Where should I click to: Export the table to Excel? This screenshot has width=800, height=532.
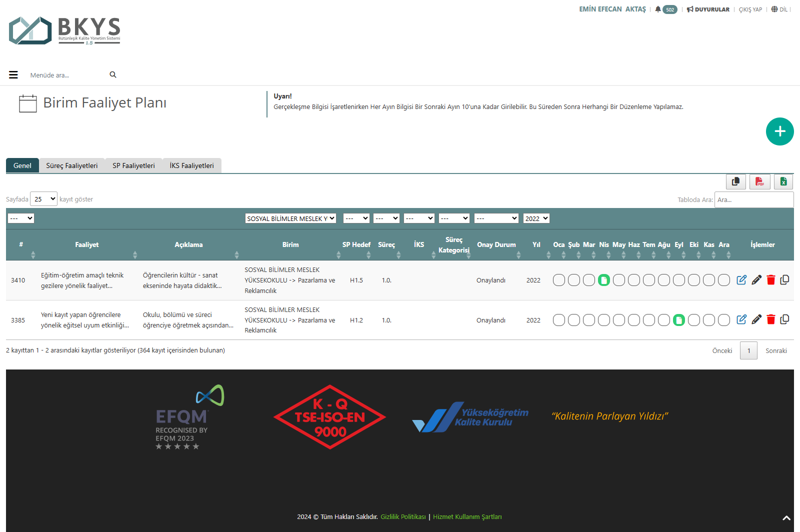tap(783, 181)
